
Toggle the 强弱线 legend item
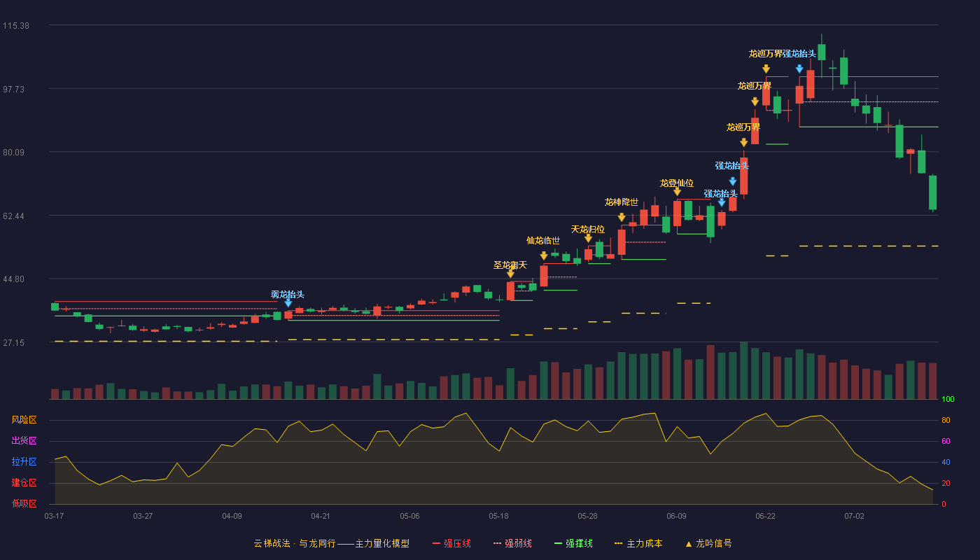click(x=512, y=543)
